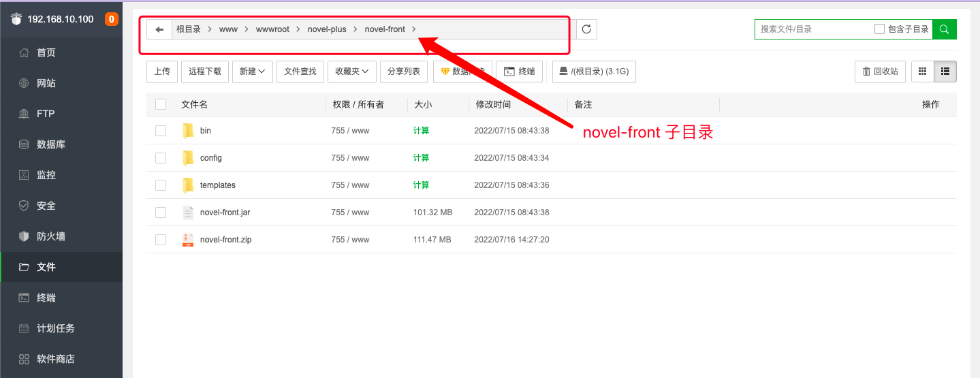
Task: Calculate size of templates folder
Action: 421,185
